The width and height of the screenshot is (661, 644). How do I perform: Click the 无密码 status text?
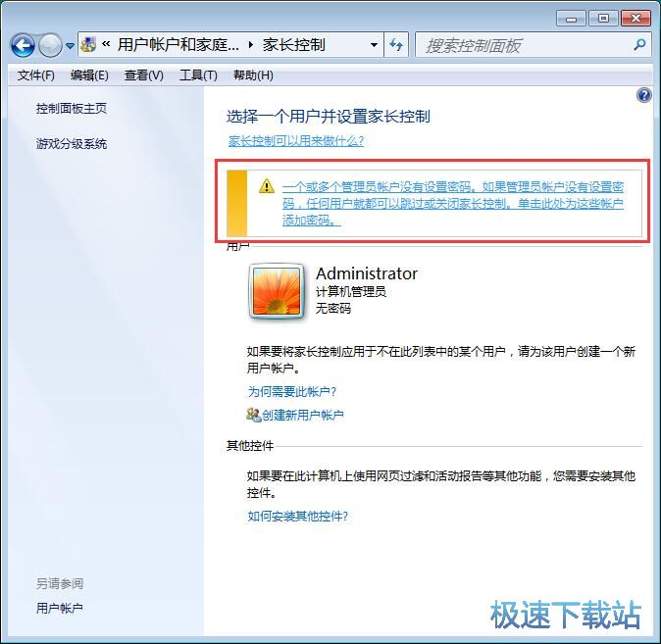click(333, 308)
